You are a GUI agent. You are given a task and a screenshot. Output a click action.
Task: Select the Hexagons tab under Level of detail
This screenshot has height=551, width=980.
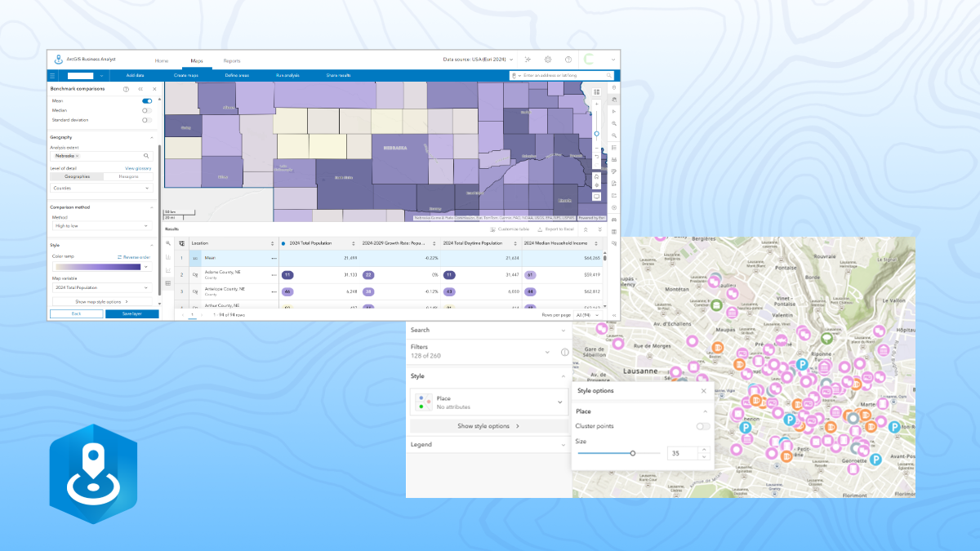[129, 176]
